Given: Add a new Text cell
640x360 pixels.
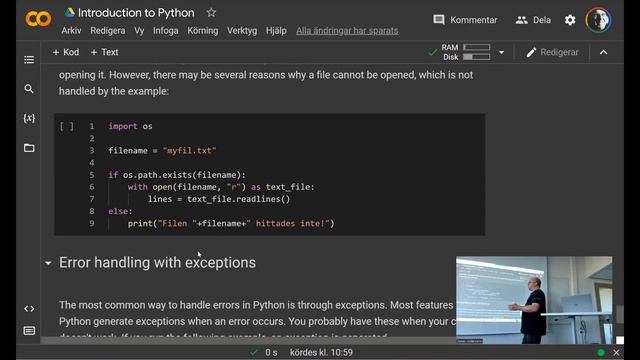Looking at the screenshot, I should tap(104, 52).
